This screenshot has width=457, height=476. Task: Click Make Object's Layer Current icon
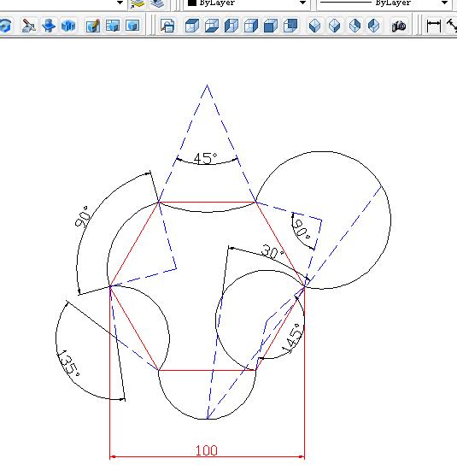[x=137, y=3]
